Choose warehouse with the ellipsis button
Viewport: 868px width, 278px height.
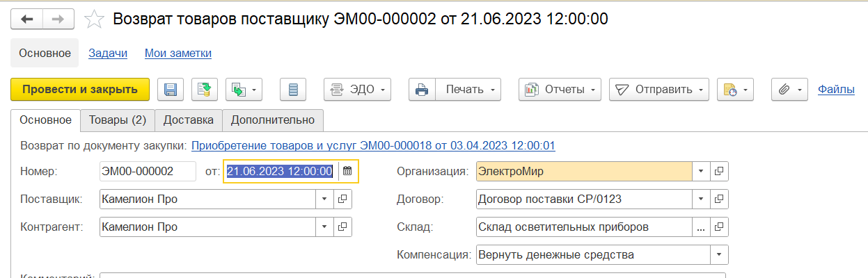coord(701,227)
